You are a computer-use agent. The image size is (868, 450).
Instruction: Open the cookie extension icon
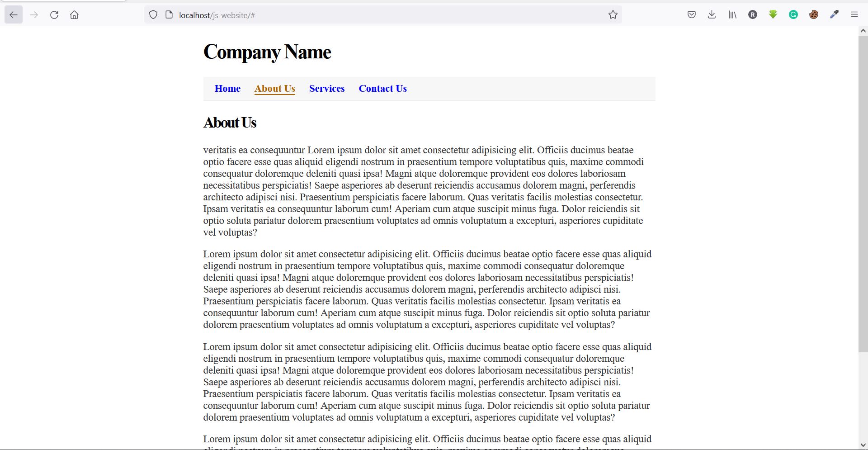pyautogui.click(x=814, y=15)
